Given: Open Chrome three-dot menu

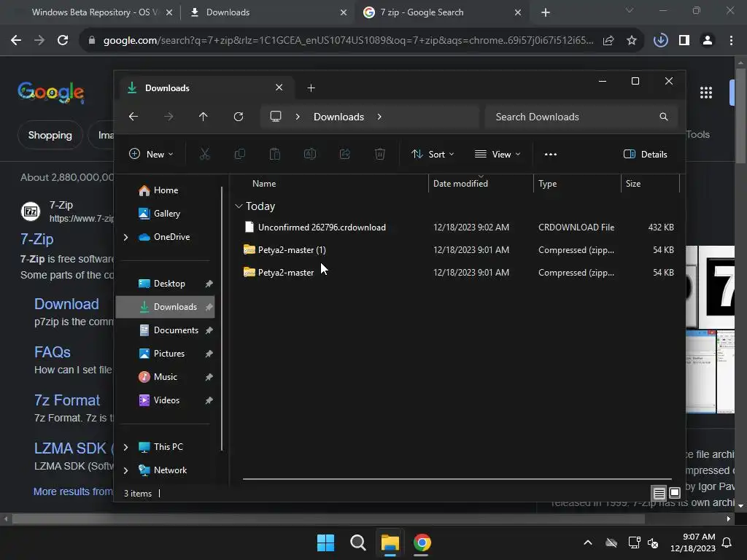Looking at the screenshot, I should pyautogui.click(x=731, y=41).
